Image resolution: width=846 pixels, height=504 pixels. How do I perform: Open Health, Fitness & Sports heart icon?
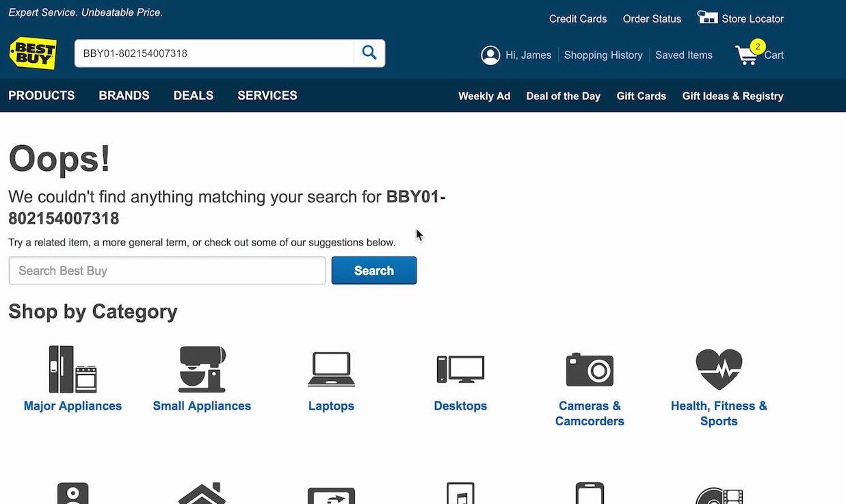point(719,370)
